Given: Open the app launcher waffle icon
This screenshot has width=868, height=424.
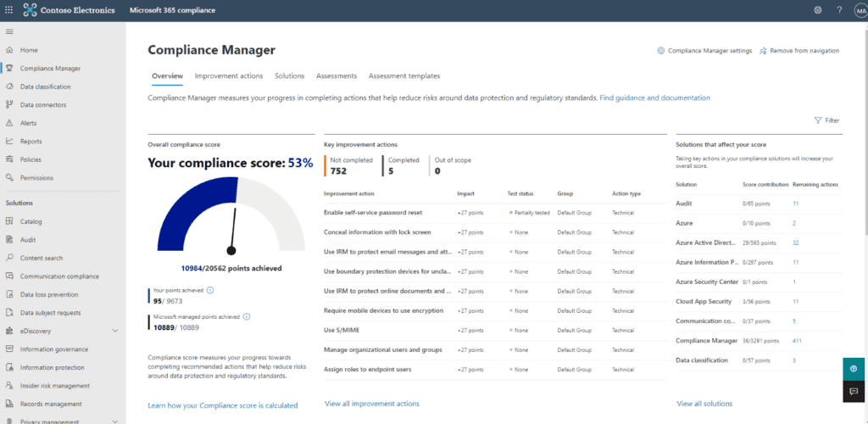Looking at the screenshot, I should pos(8,10).
